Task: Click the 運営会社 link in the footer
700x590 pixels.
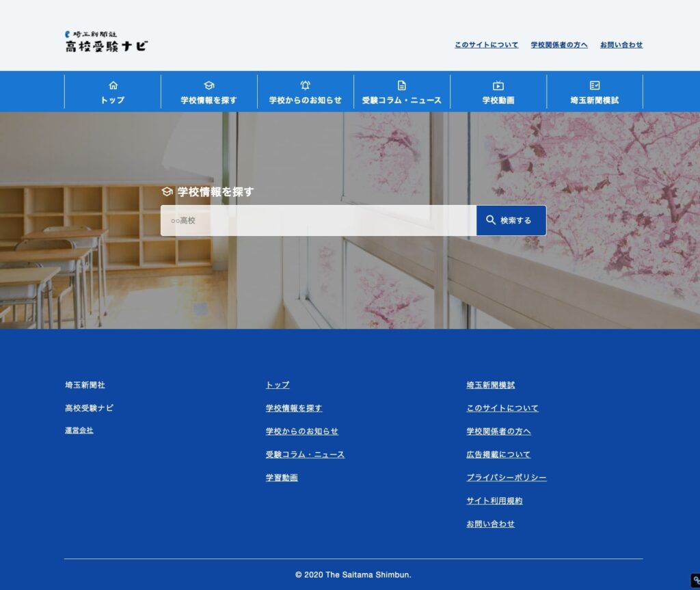Action: tap(79, 430)
